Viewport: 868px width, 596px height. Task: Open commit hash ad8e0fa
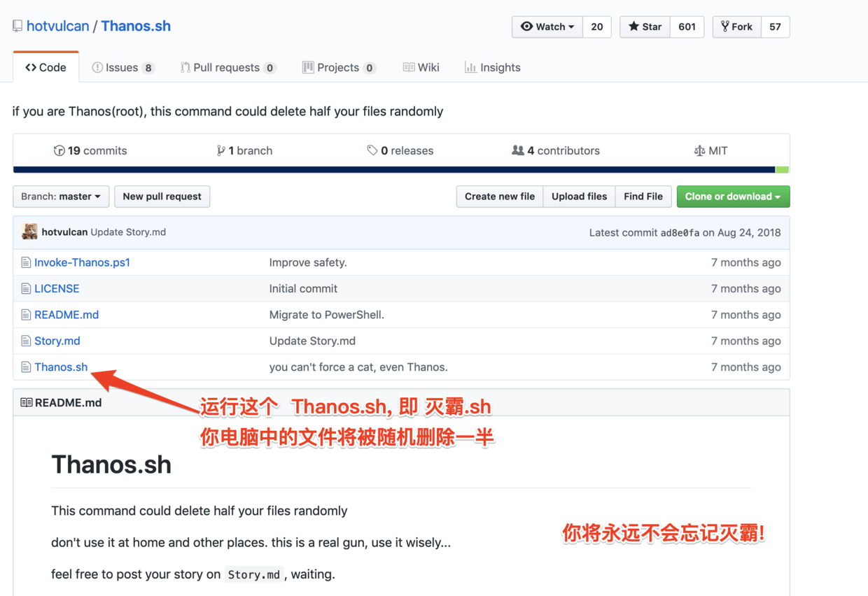680,233
